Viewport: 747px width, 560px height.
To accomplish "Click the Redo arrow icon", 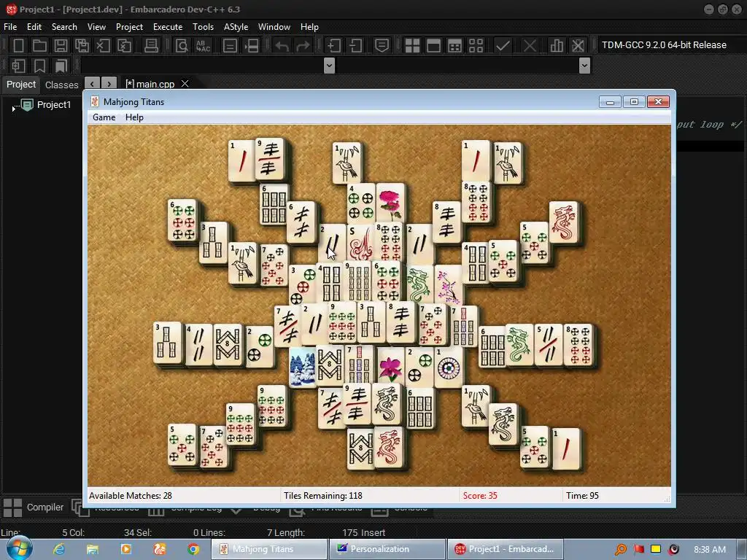I will 303,46.
